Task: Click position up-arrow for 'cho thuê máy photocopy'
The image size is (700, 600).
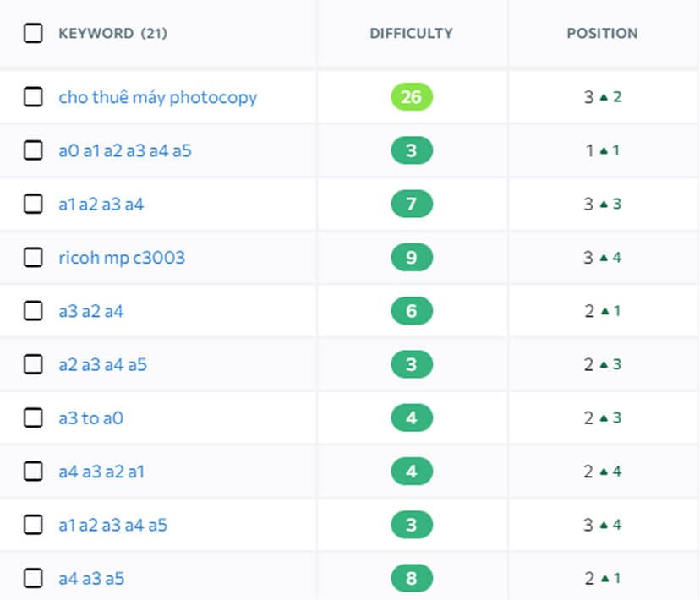Action: [x=604, y=97]
